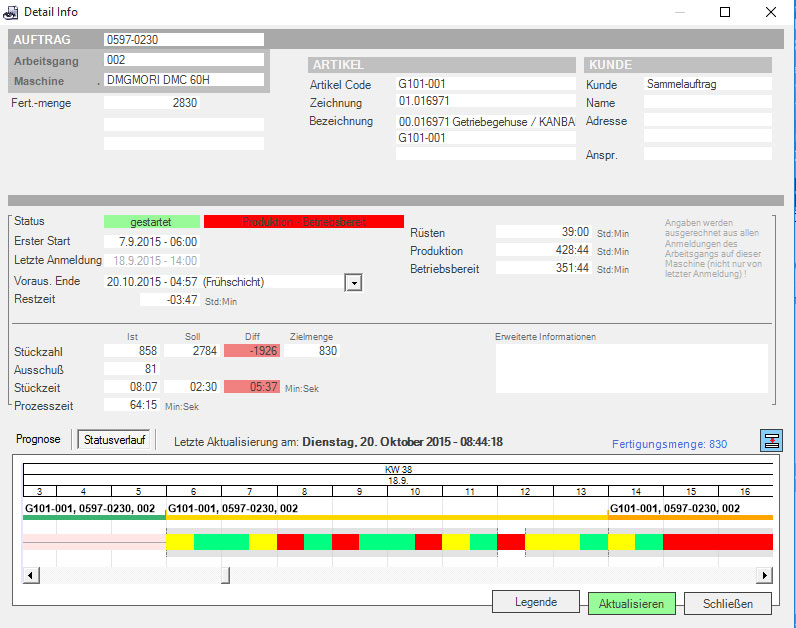The image size is (796, 628).
Task: Click the pink segment in the status timeline
Action: (94, 542)
